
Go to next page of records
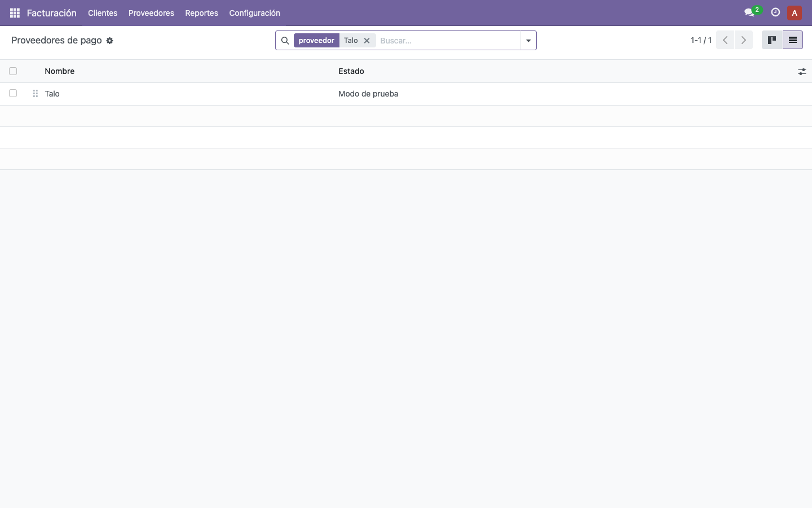744,40
